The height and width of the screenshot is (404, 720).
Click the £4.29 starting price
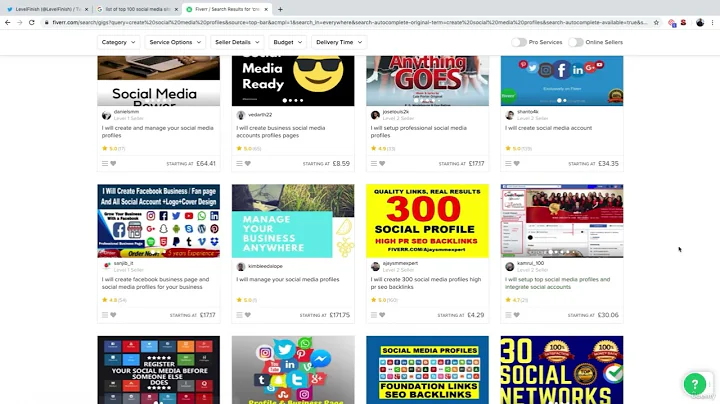coord(476,315)
